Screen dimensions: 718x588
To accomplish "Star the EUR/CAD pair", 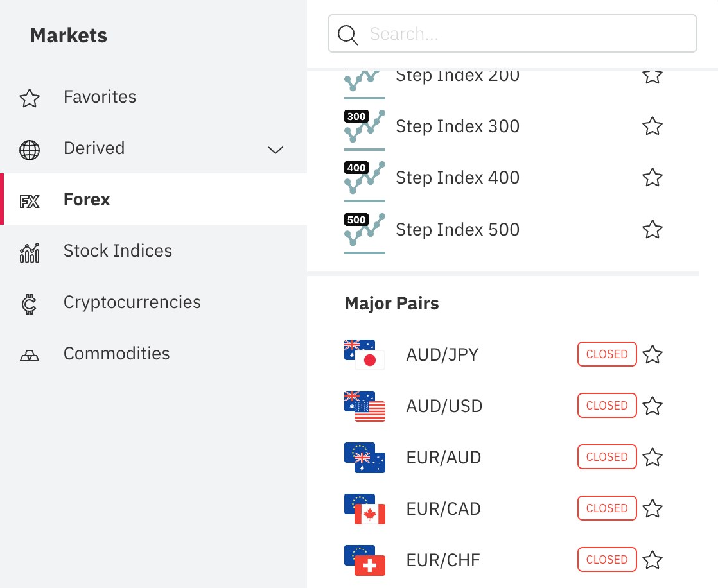I will pos(652,508).
